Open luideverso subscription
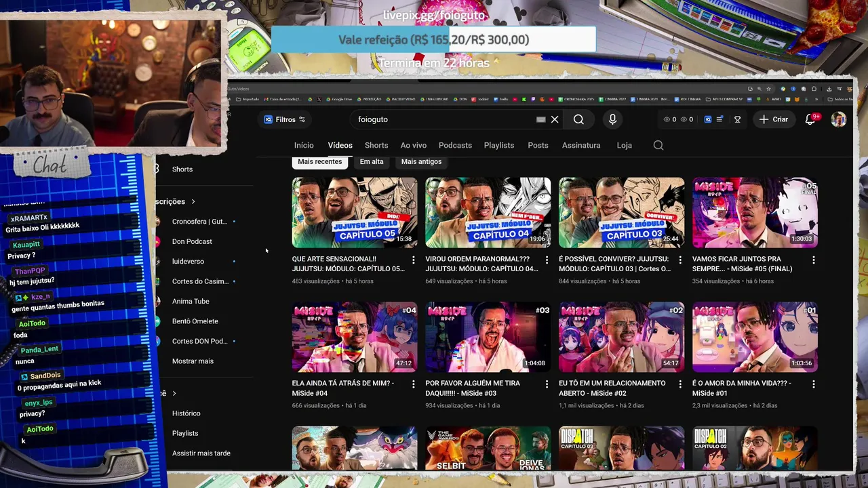The width and height of the screenshot is (868, 488). pos(188,262)
